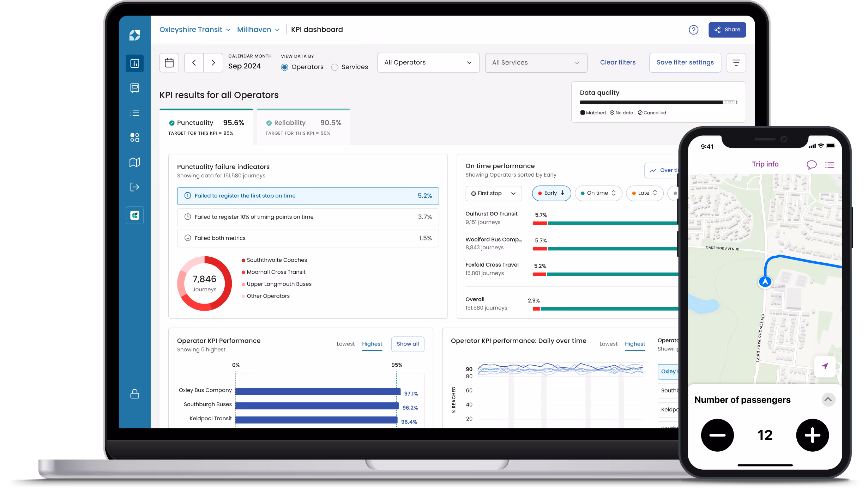The image size is (868, 488).
Task: Tap plus to increase passenger count
Action: point(812,435)
